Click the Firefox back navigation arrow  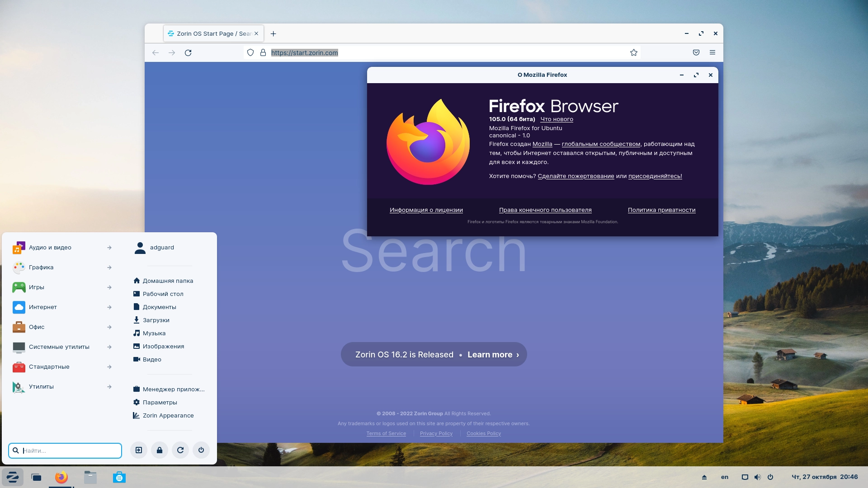click(156, 53)
